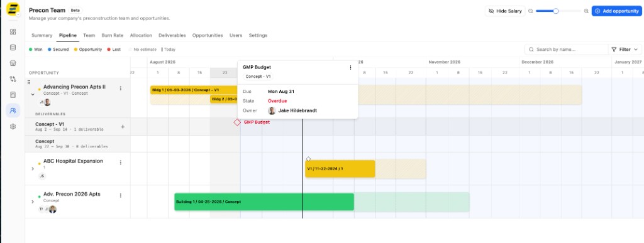Click the timeline zoom slider handle

[x=556, y=11]
